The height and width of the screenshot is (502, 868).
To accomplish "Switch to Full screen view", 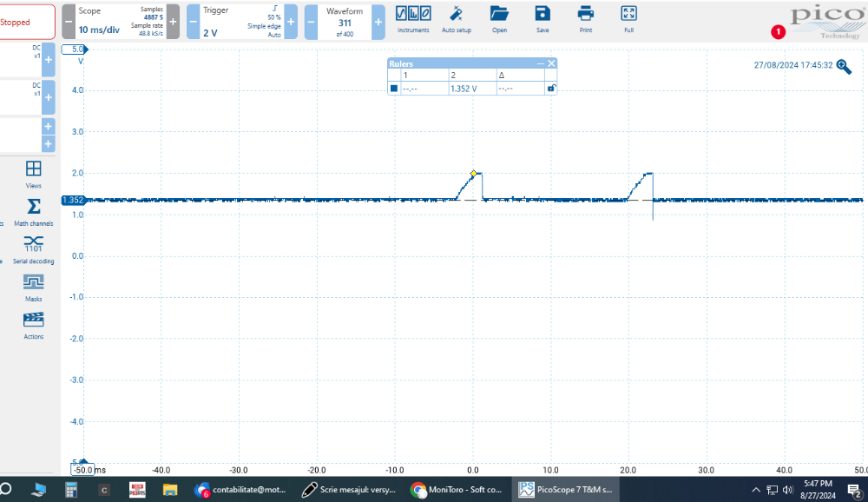I will 628,17.
